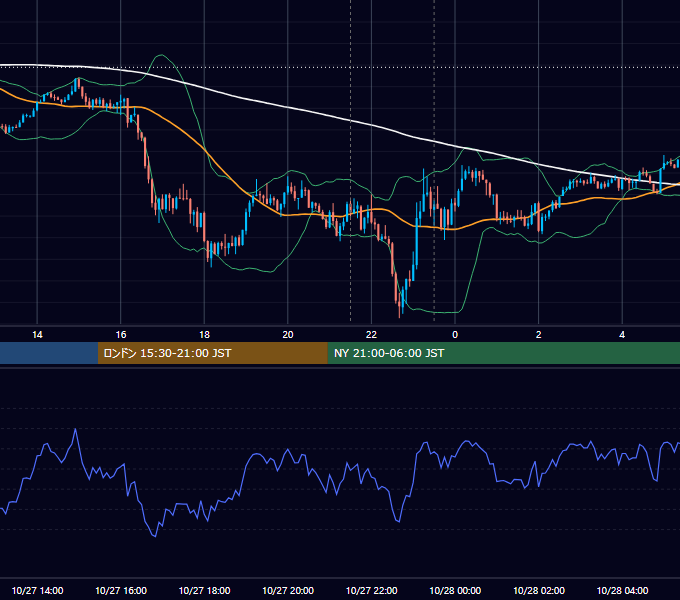Click the 10/27 16:00 date label

pos(121,590)
